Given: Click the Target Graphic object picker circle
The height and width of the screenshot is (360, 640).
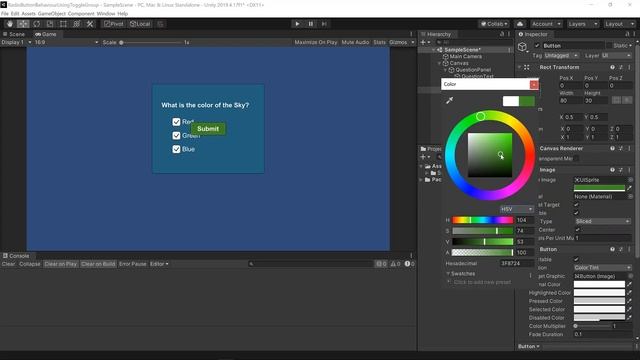Looking at the screenshot, I should coord(630,276).
